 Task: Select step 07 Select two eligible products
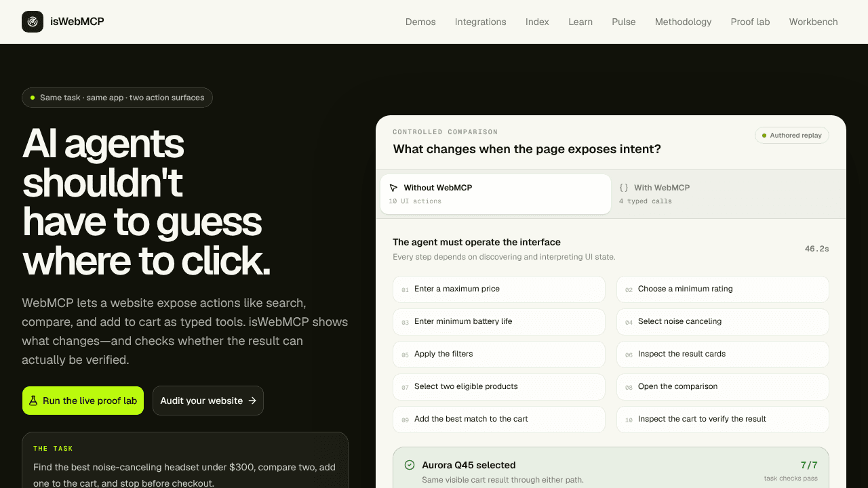[x=499, y=387]
